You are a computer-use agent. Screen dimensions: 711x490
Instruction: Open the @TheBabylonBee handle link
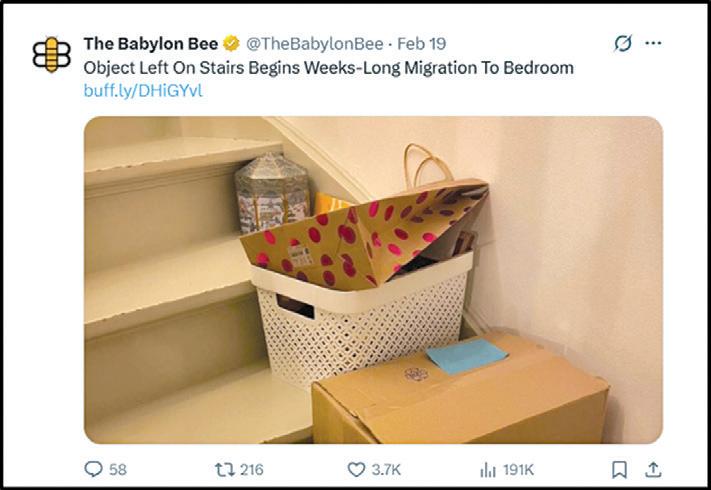point(314,44)
